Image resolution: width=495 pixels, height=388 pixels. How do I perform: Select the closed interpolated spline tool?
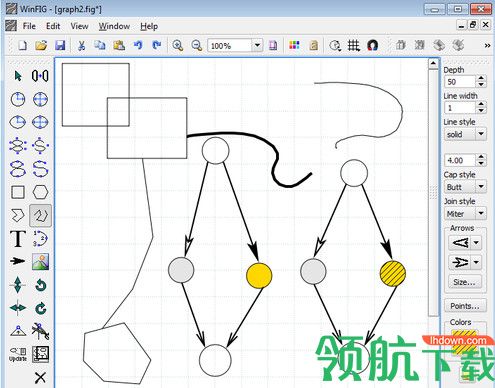coord(18,169)
